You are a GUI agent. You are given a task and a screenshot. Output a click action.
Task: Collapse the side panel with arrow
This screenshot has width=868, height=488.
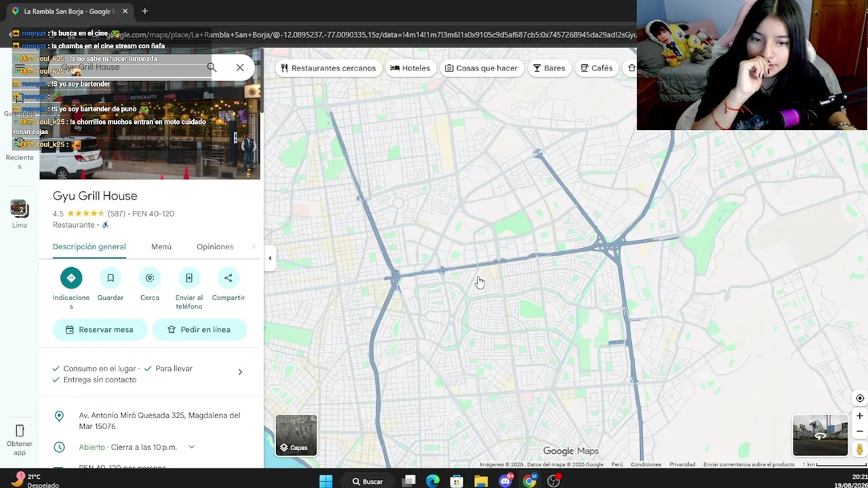click(x=270, y=258)
